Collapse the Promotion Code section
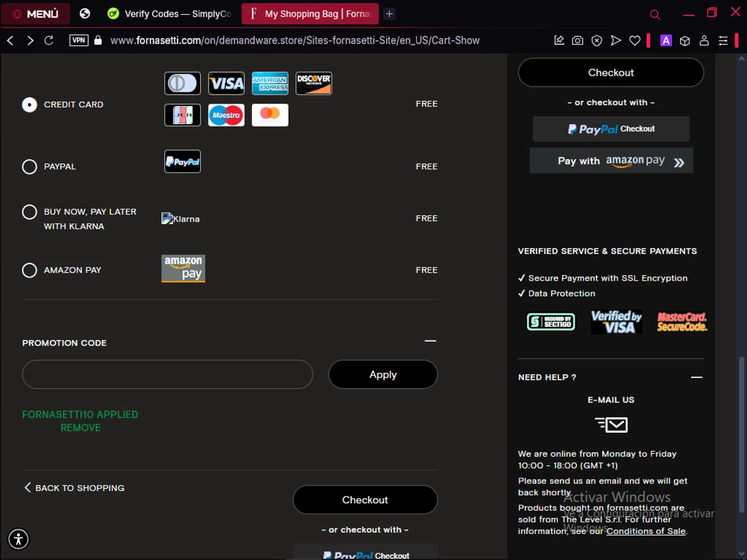The image size is (747, 560). [x=430, y=341]
